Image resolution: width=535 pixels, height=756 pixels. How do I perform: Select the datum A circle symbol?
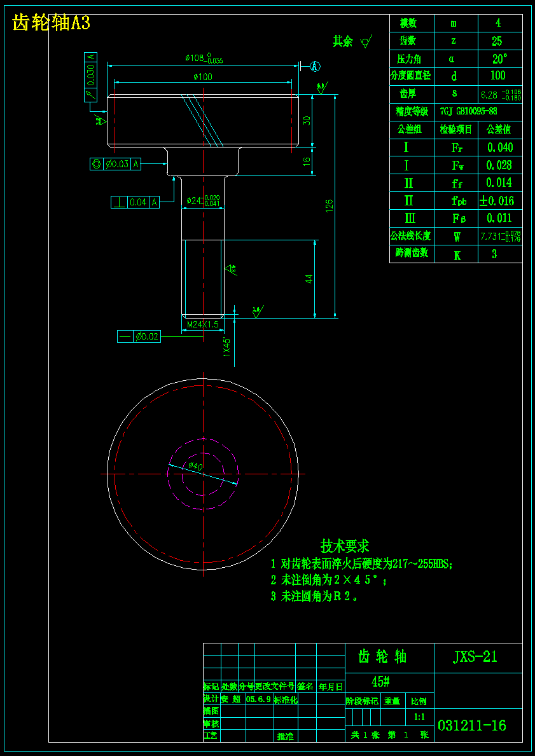tap(314, 66)
